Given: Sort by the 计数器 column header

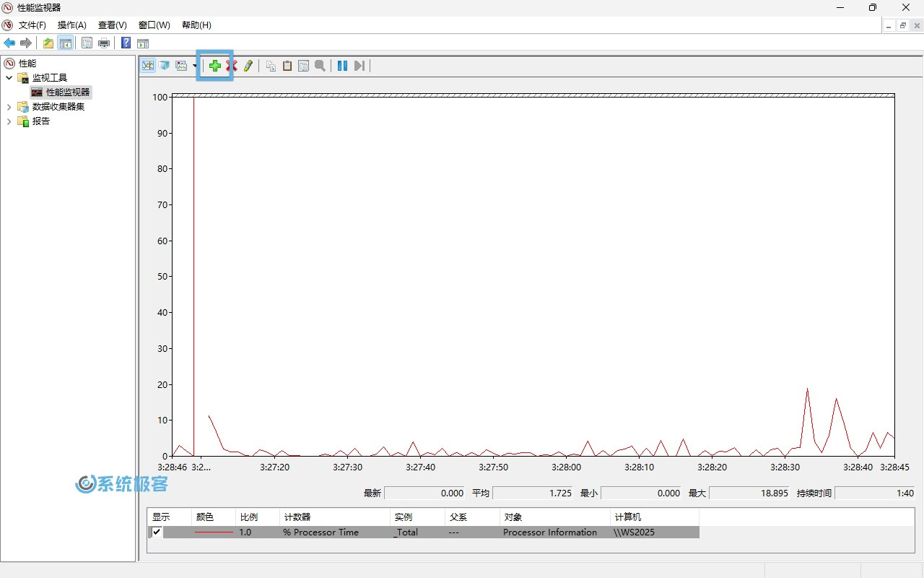Looking at the screenshot, I should (x=335, y=517).
